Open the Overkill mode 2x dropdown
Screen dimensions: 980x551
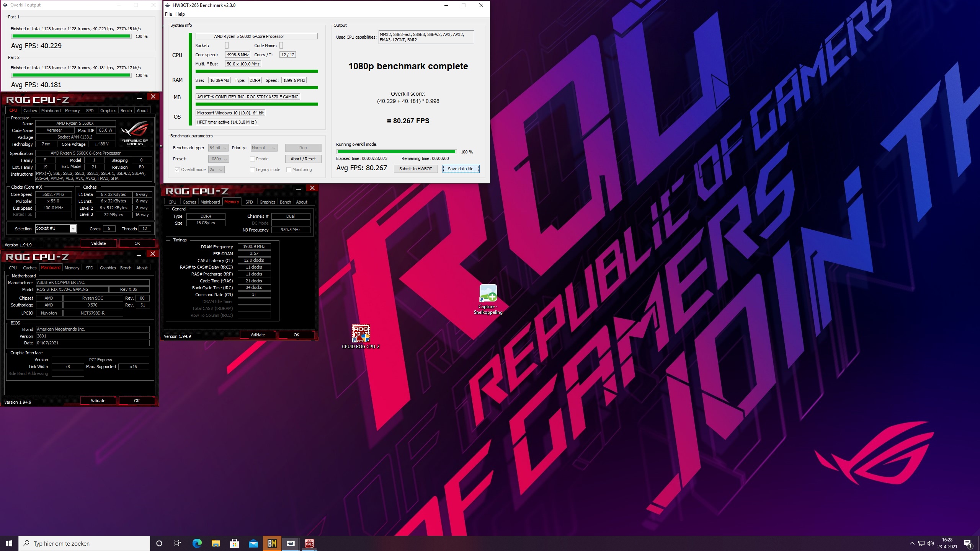[216, 170]
